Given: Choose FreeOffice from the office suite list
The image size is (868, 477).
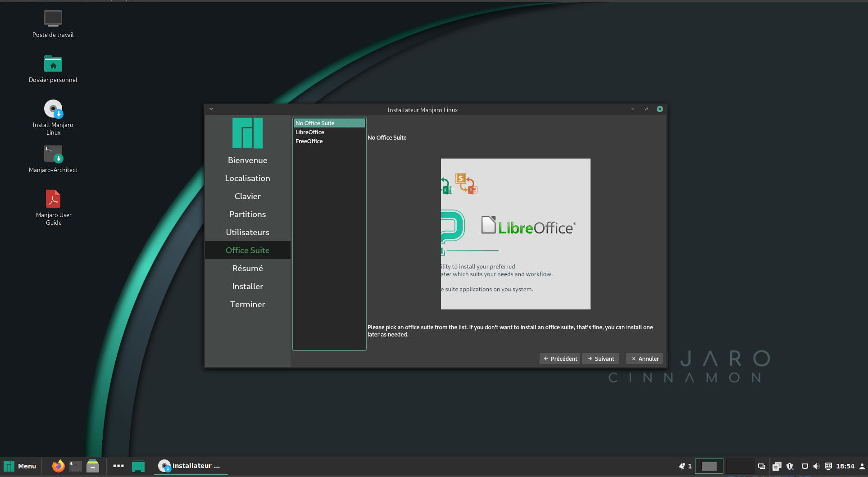Looking at the screenshot, I should pos(329,141).
